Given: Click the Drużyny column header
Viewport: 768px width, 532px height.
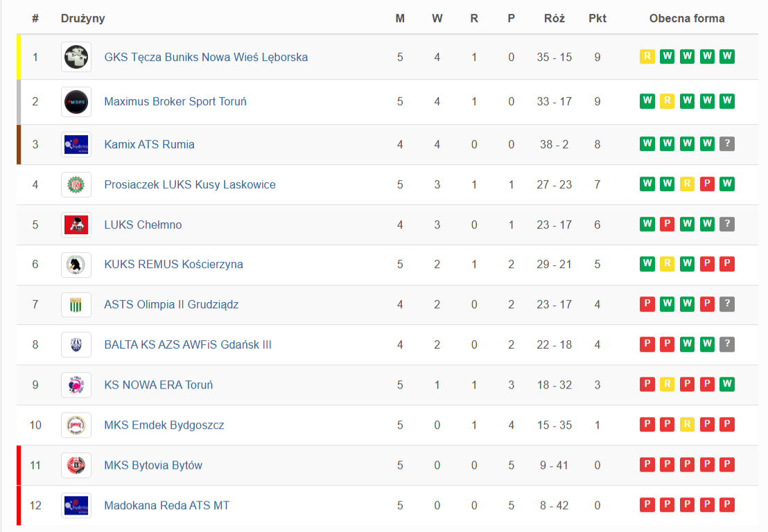Looking at the screenshot, I should coord(83,19).
